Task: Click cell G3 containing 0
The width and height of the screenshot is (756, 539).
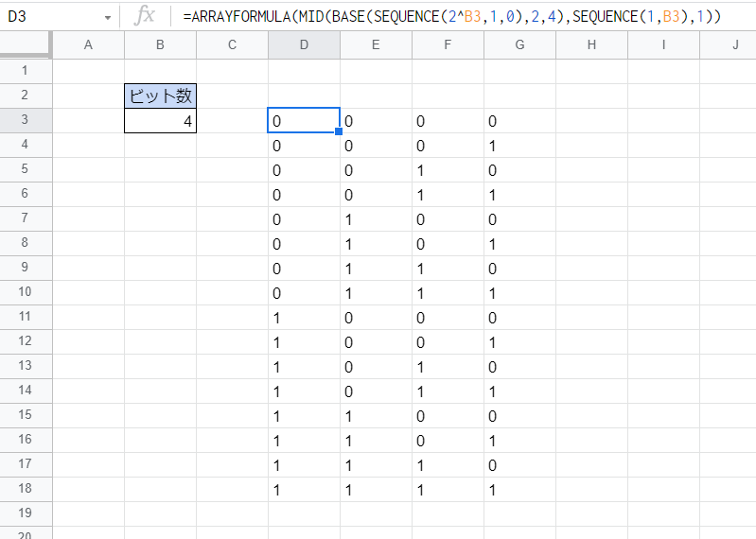Action: click(x=519, y=120)
